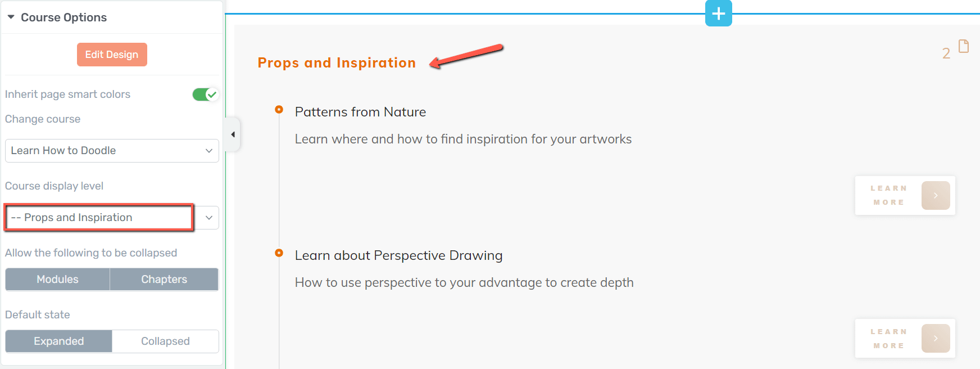Toggle Modules collapsible option
The height and width of the screenshot is (369, 980).
coord(57,280)
